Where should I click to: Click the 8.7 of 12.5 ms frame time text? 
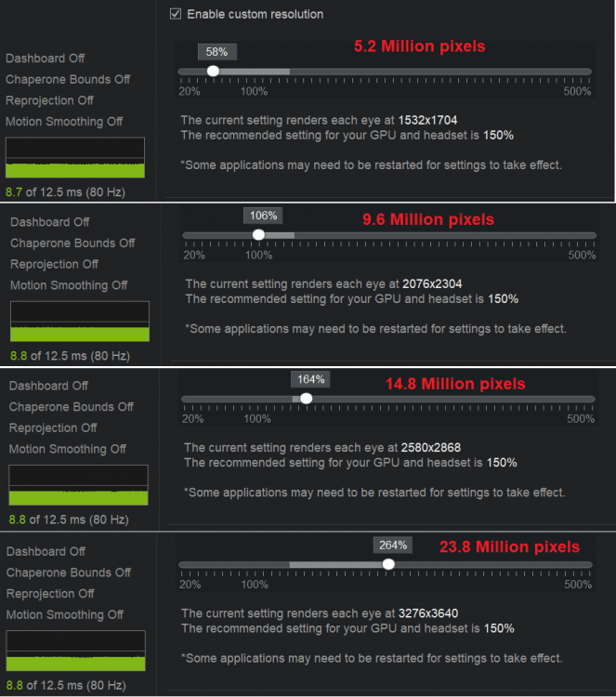[66, 192]
